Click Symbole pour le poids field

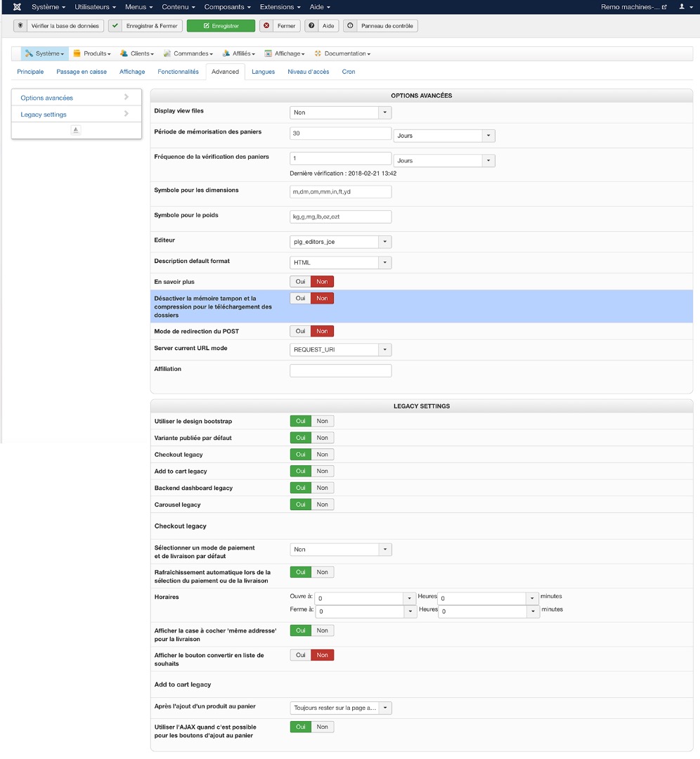[340, 217]
